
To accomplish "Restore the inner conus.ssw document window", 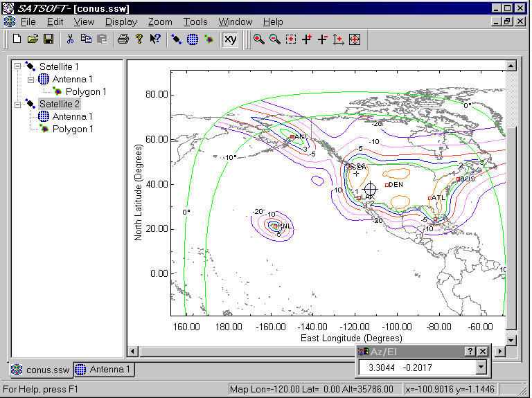I will point(508,21).
